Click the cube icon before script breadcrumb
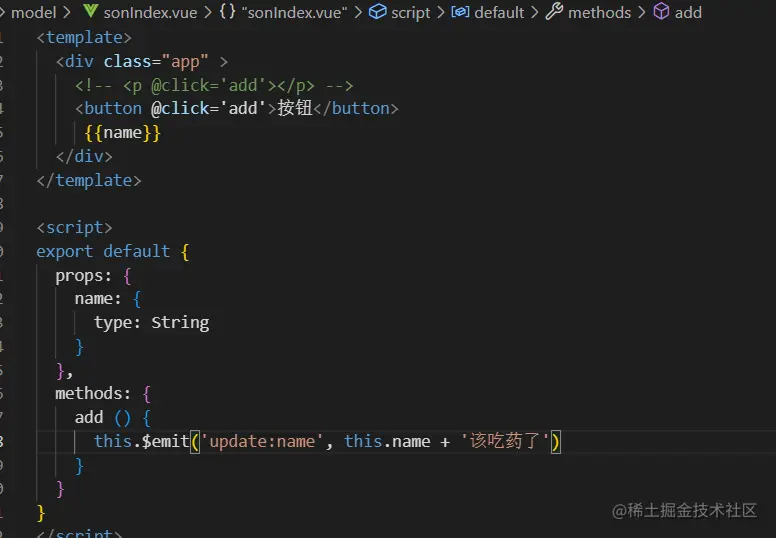 pos(378,11)
